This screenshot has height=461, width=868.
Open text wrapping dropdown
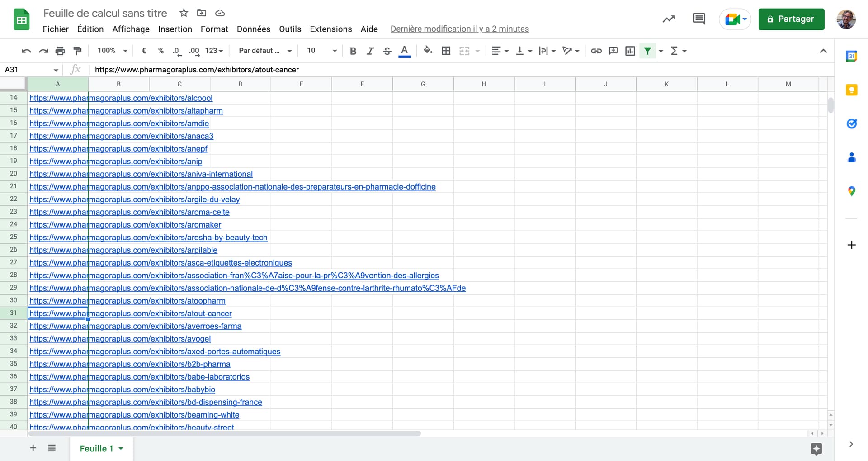pos(547,51)
